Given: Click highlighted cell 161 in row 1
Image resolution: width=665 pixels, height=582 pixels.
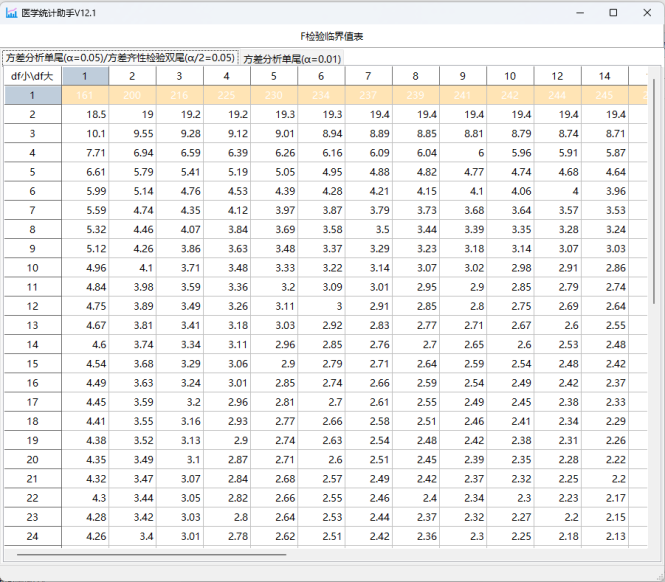Looking at the screenshot, I should coord(85,95).
